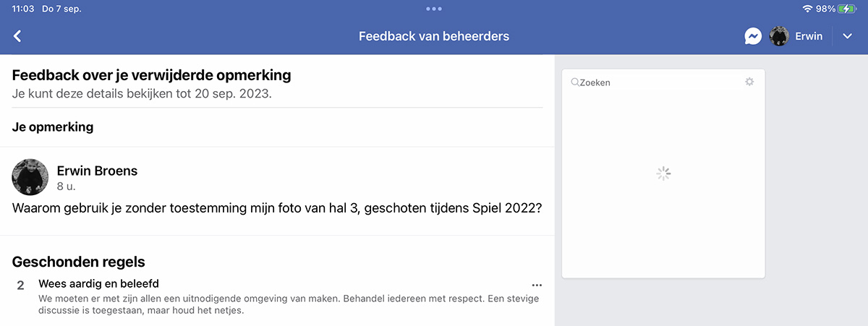Image resolution: width=868 pixels, height=326 pixels.
Task: Open the three-dot menu for rule 2
Action: coord(537,285)
